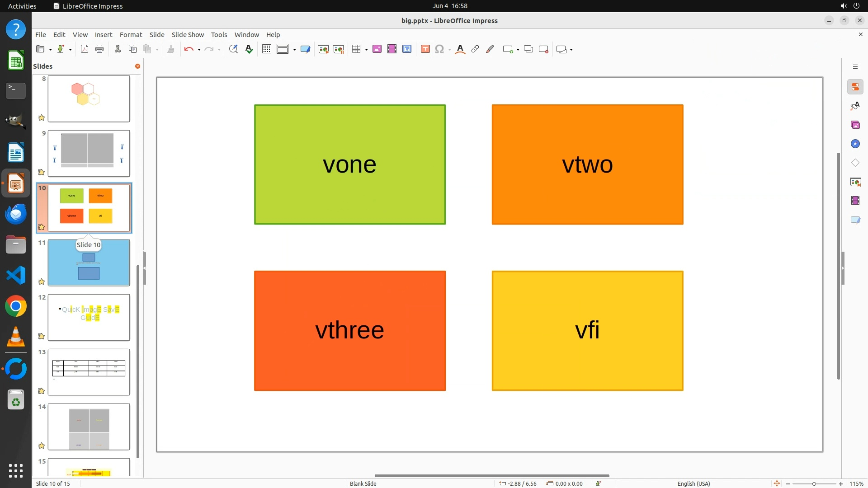Screen dimensions: 868x488
Task: Toggle Master Slide view in toolbar
Action: [305, 49]
